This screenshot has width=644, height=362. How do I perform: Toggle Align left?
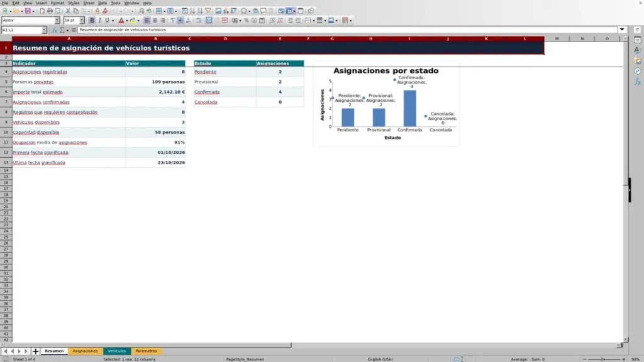point(147,20)
